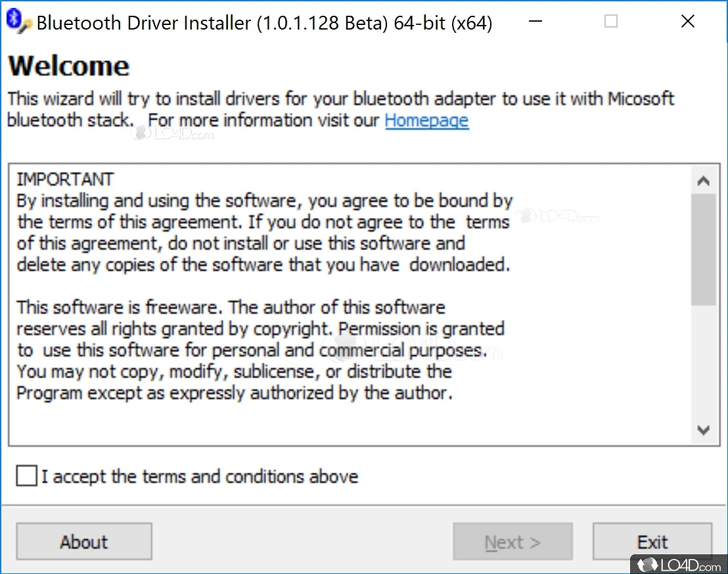Click the license scrollbar up arrow
This screenshot has height=574, width=728.
(x=704, y=181)
